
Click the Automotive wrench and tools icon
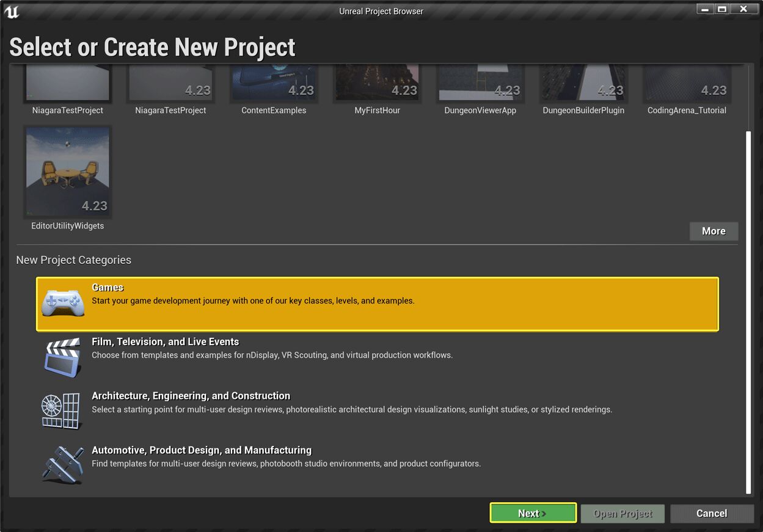(62, 465)
